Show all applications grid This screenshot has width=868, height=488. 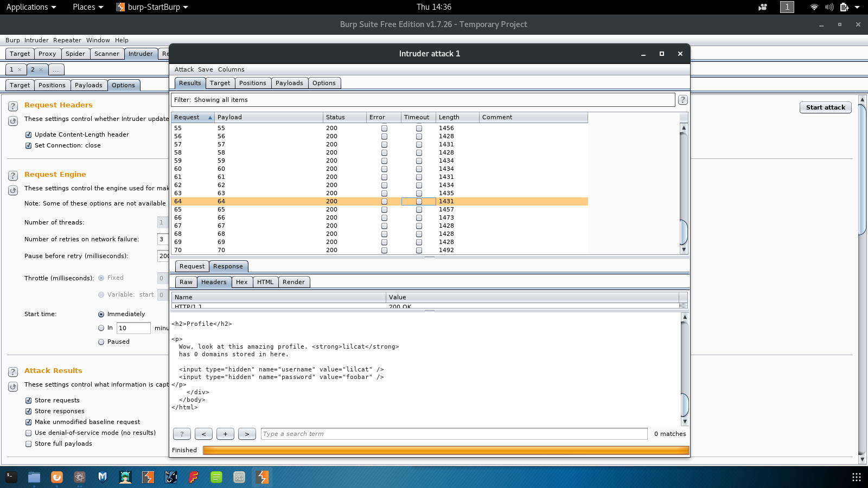click(x=857, y=477)
